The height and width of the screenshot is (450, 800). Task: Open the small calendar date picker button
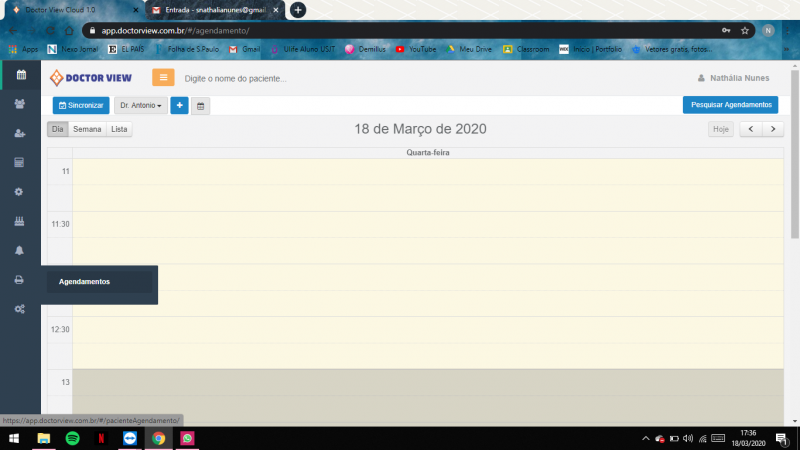pos(200,105)
